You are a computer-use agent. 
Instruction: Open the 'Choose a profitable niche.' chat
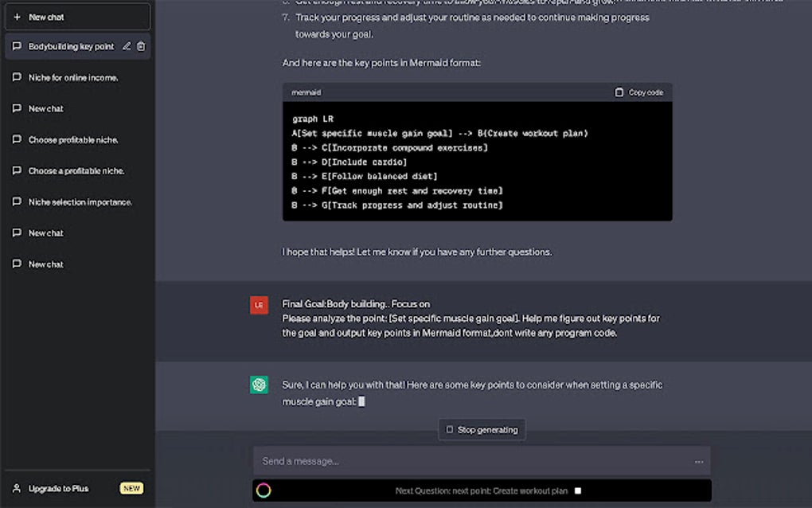point(76,170)
